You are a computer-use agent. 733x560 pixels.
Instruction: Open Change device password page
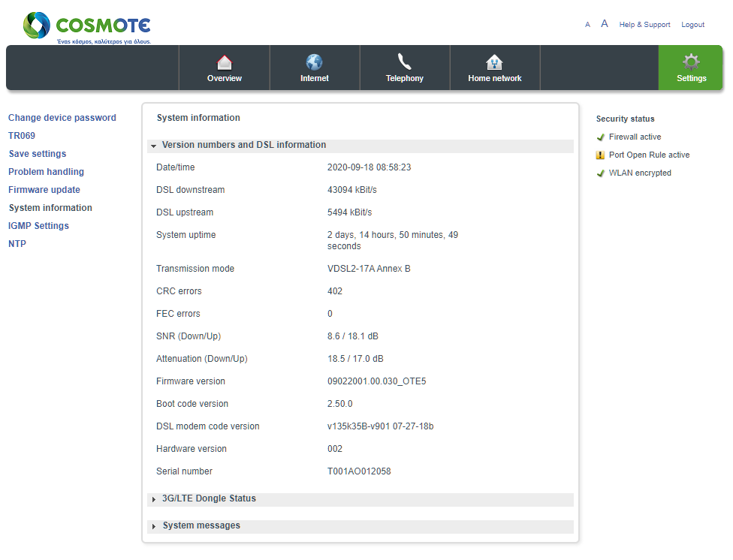(62, 118)
